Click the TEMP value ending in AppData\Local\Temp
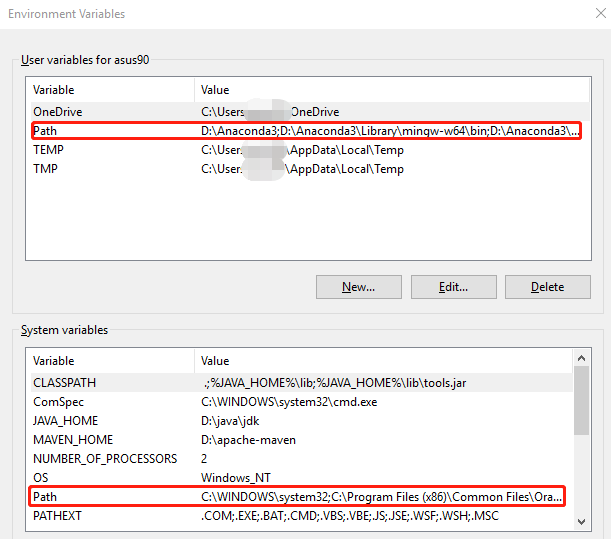Viewport: 611px width, 539px height. 302,150
